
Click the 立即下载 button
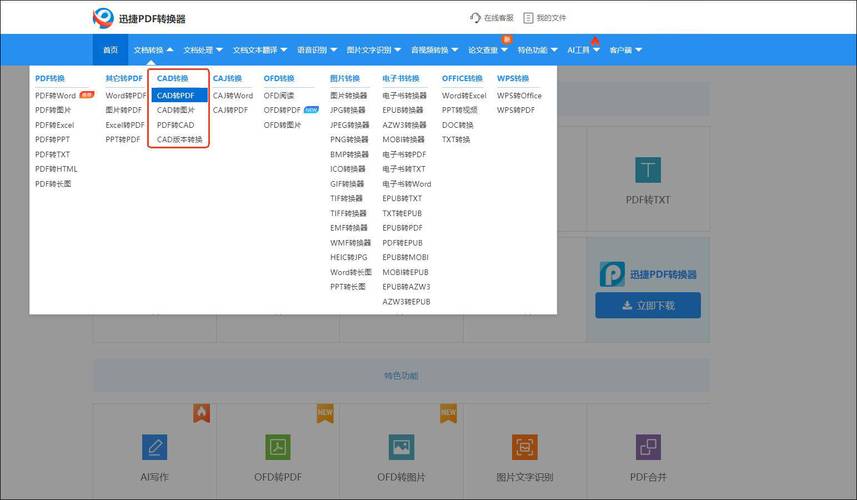pos(648,305)
